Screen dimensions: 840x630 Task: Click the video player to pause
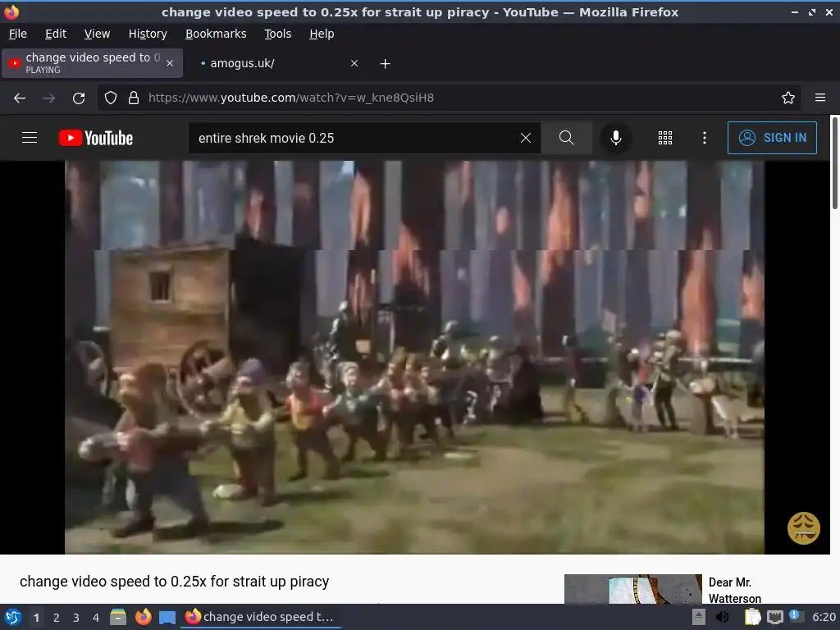tap(414, 358)
